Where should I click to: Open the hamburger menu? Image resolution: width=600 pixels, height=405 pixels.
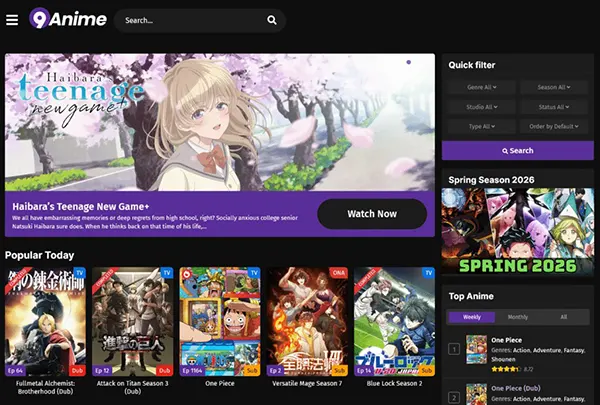pyautogui.click(x=12, y=20)
